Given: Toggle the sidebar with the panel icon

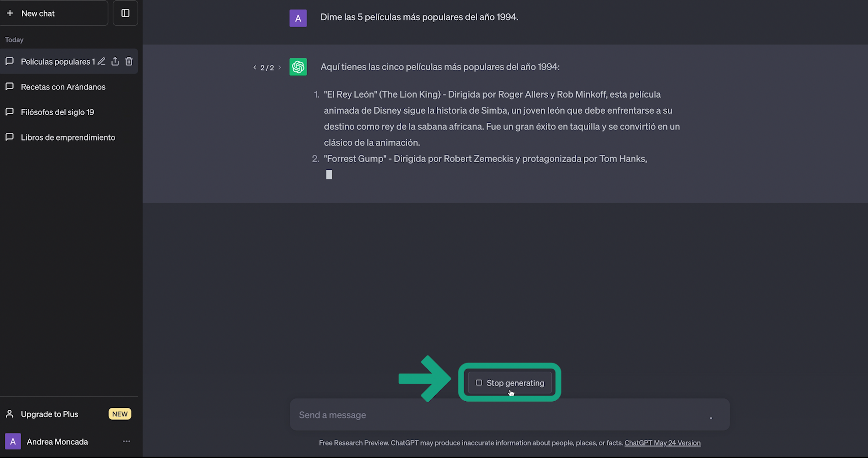Looking at the screenshot, I should tap(125, 13).
